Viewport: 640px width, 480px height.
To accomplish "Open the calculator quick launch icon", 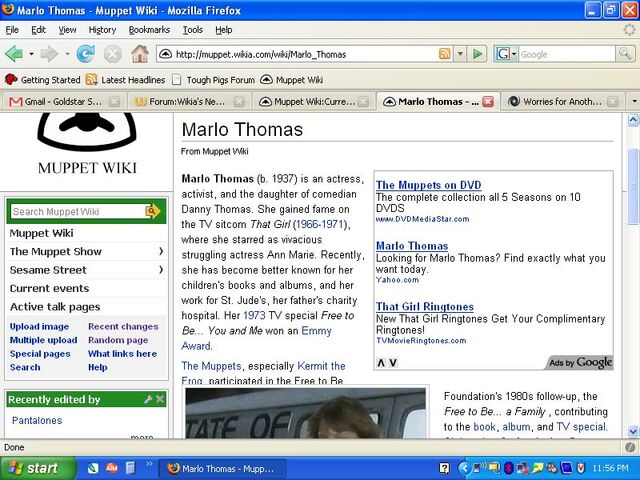I will coord(130,468).
